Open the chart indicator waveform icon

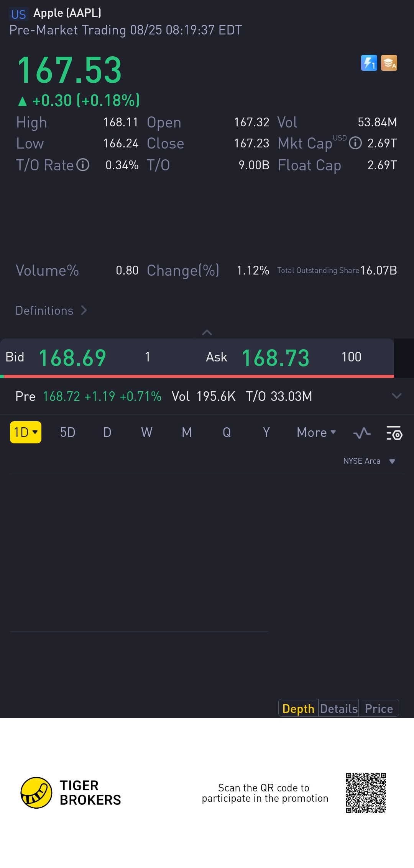pos(362,433)
